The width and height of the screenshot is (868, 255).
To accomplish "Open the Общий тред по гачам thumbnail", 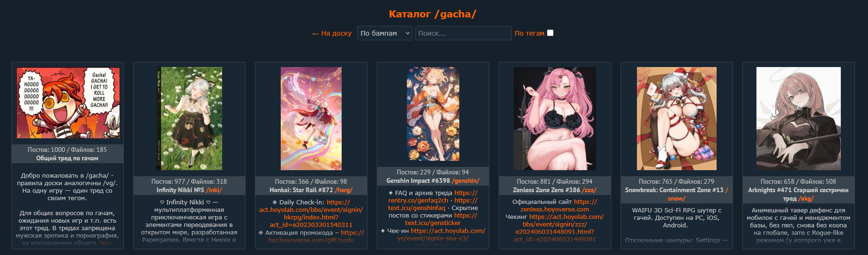I will tap(68, 103).
